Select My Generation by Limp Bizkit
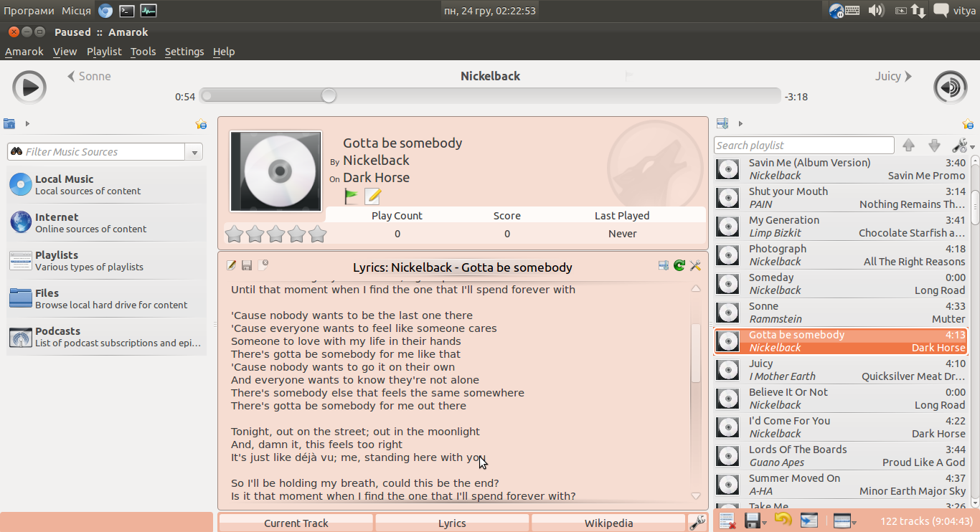The width and height of the screenshot is (980, 532). coord(842,227)
